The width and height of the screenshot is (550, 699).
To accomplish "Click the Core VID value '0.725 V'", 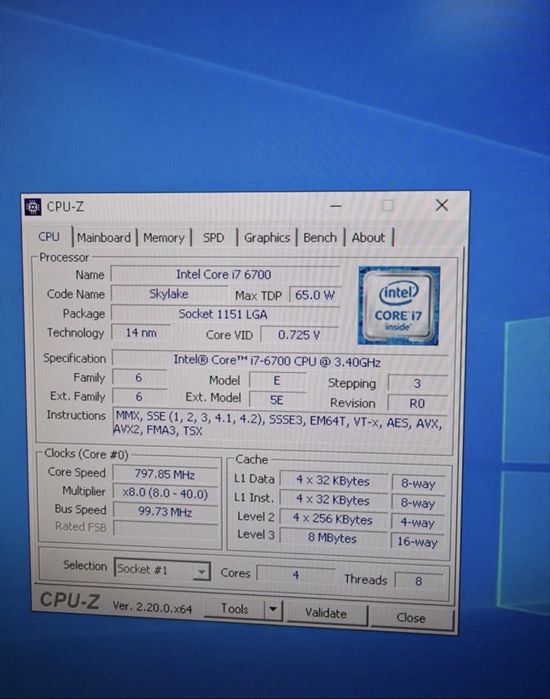I will point(300,335).
